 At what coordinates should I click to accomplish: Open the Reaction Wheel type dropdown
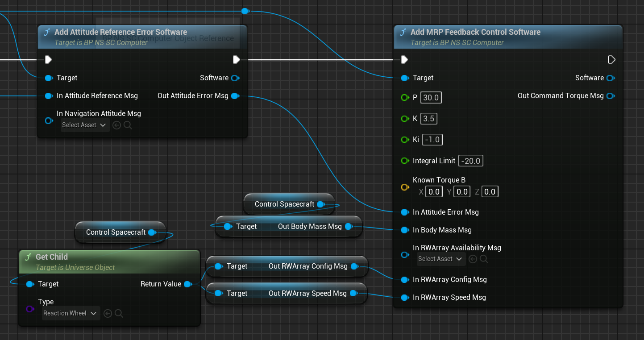point(70,314)
